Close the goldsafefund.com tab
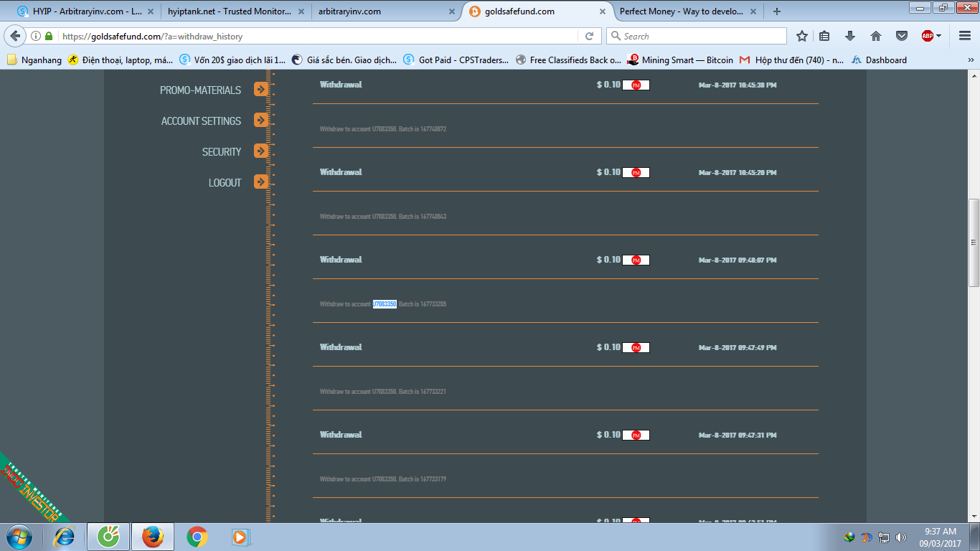 click(603, 11)
